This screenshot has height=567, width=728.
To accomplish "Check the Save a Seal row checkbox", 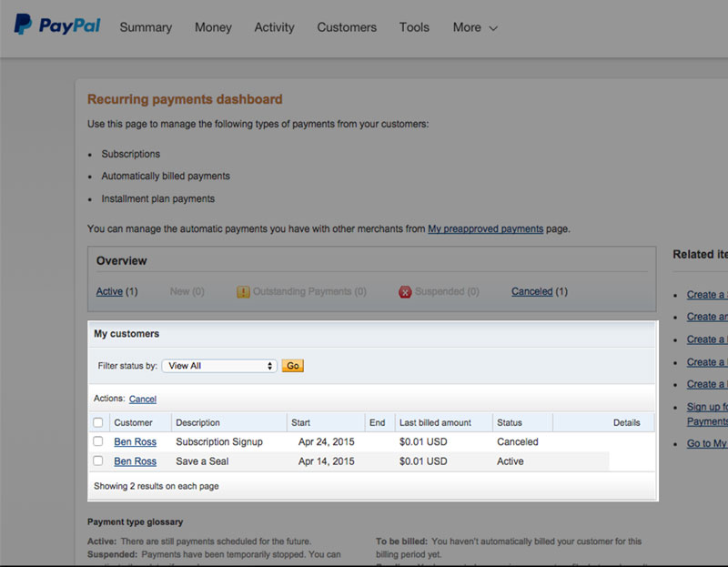I will (98, 461).
